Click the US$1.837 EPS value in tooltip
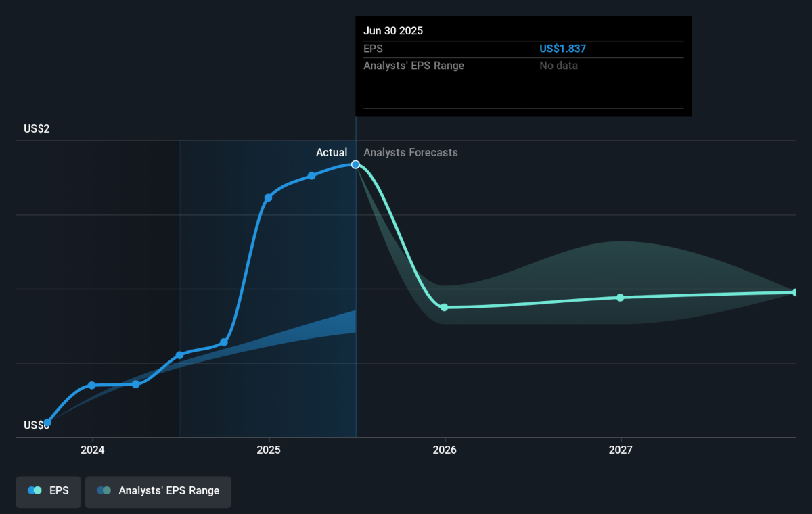This screenshot has height=514, width=812. 562,49
